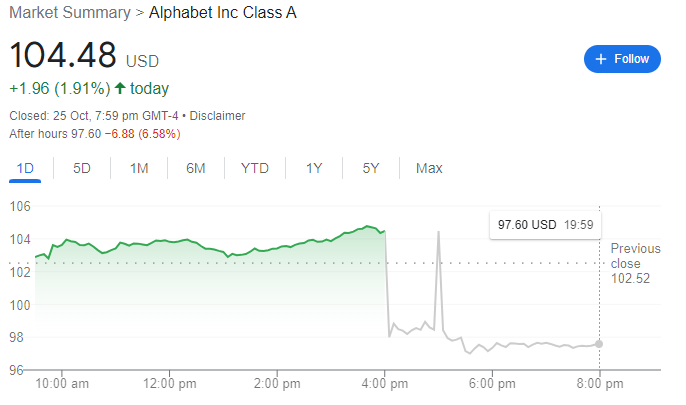Select the YTD range tab
Screen dimensions: 686x405
255,168
